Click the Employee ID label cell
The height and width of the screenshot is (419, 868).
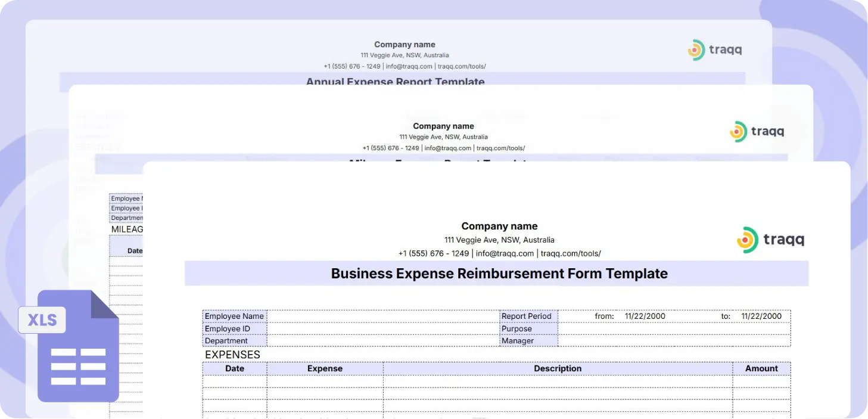coord(235,328)
